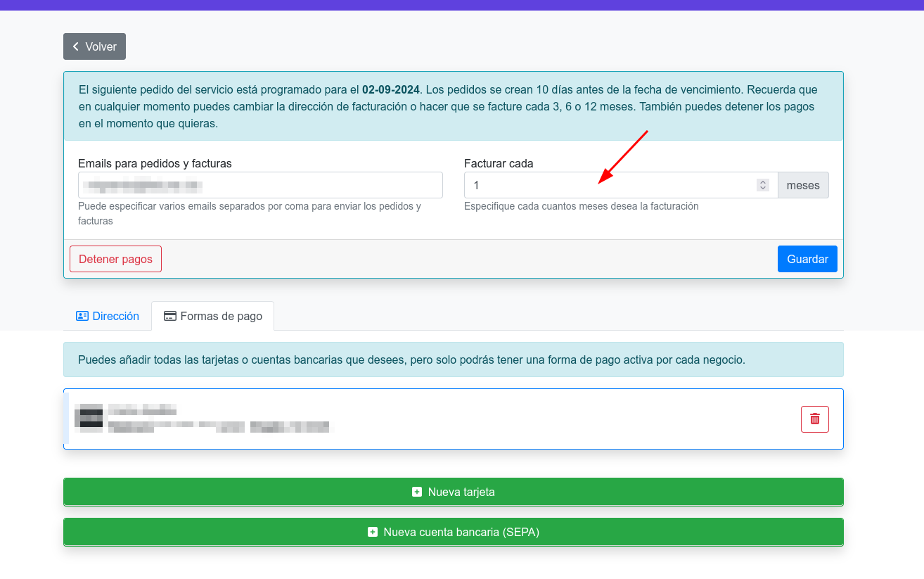The image size is (924, 579).
Task: Switch to the Dirección tab
Action: 108,317
